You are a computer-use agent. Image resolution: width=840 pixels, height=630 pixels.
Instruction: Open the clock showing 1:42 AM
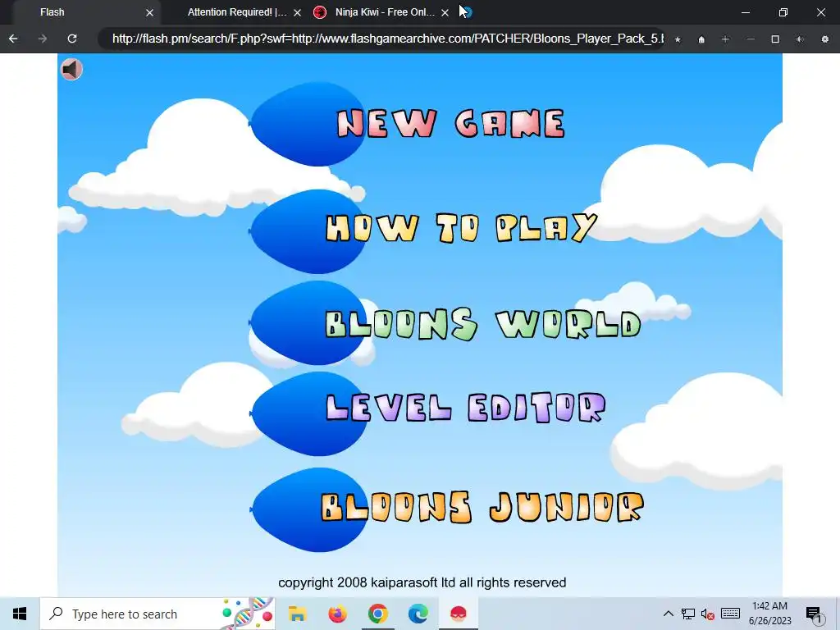pyautogui.click(x=769, y=614)
